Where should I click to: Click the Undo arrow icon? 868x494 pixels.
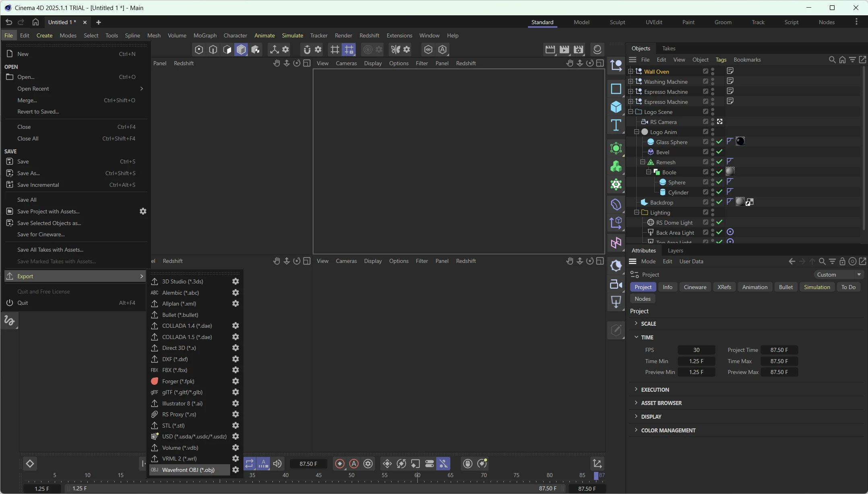(x=9, y=22)
